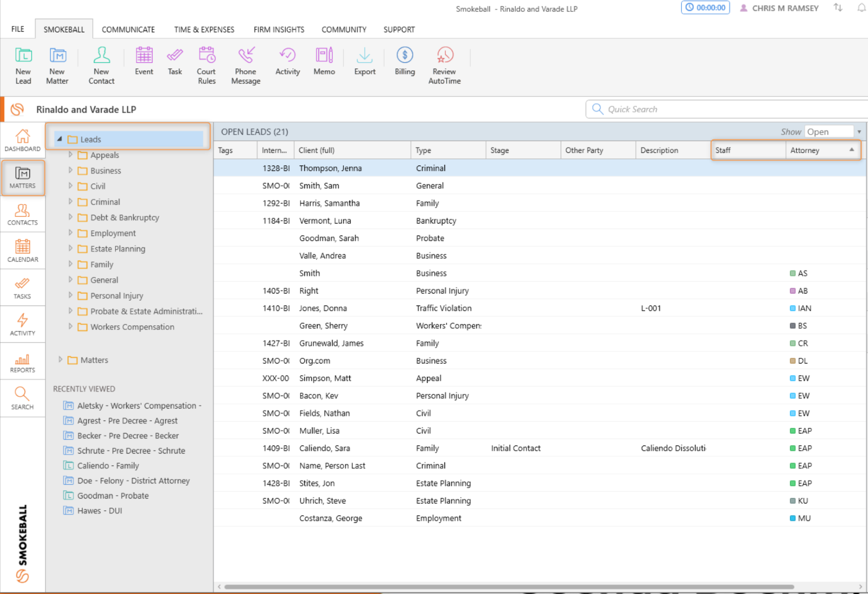Select the Thompson, Jenna lead row
The height and width of the screenshot is (594, 868).
tap(540, 168)
